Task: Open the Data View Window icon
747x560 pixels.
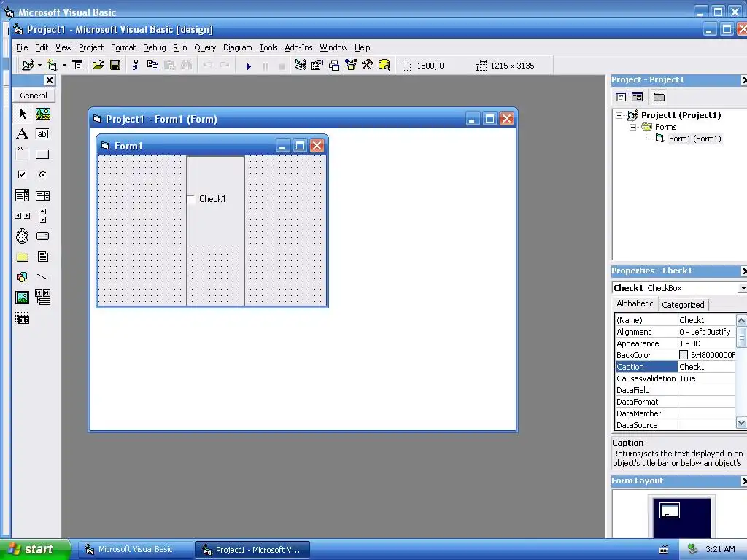Action: [x=384, y=65]
